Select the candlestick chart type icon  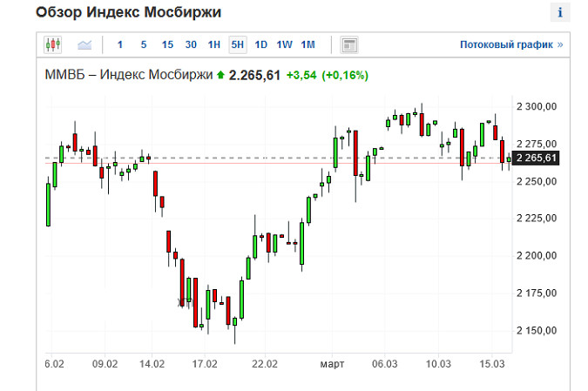tap(53, 45)
